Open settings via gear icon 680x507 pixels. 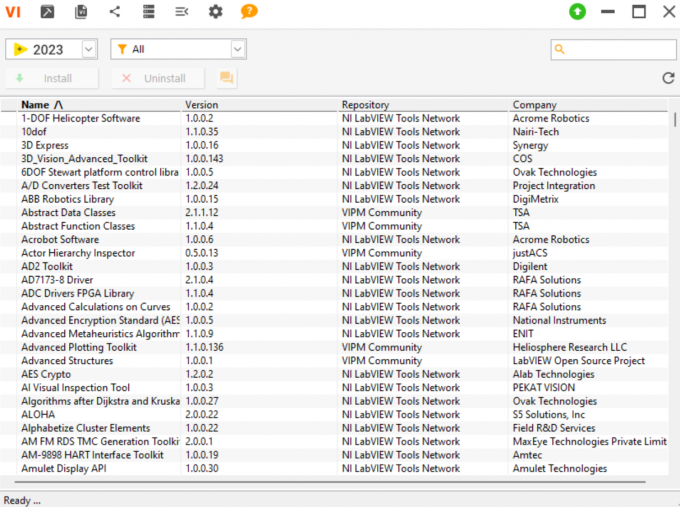[x=216, y=12]
